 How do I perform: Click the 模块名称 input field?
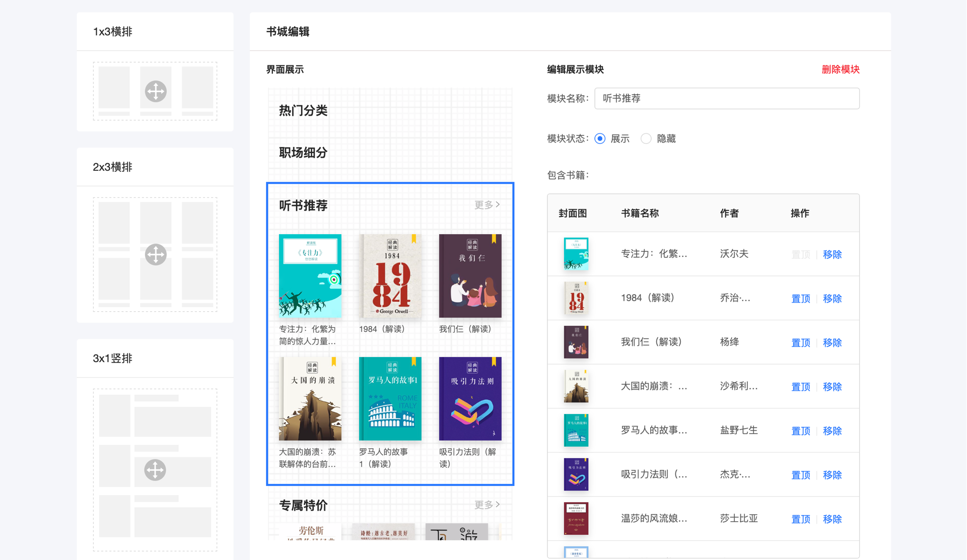coord(726,99)
